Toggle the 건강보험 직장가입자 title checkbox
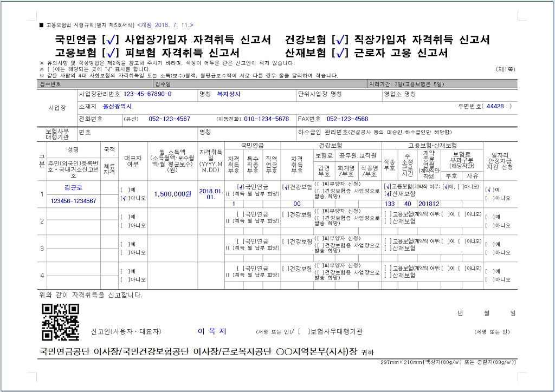 click(340, 40)
